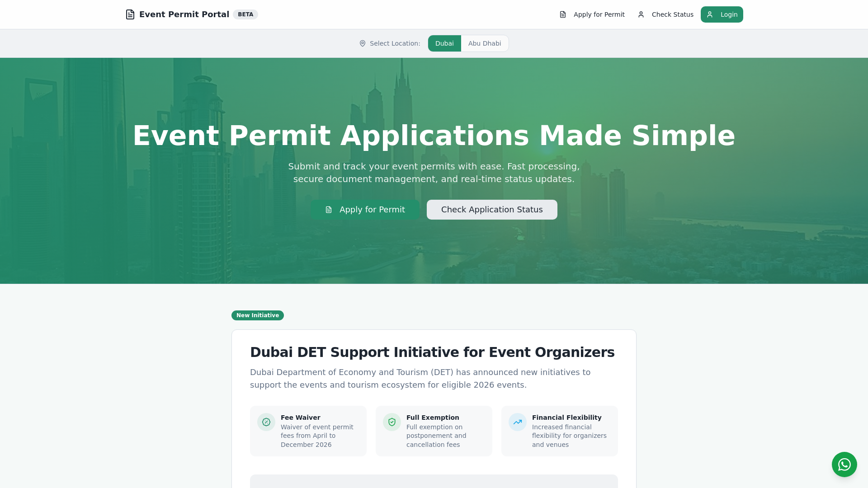Click the Full Exemption shield icon
The width and height of the screenshot is (868, 488).
coord(392,422)
